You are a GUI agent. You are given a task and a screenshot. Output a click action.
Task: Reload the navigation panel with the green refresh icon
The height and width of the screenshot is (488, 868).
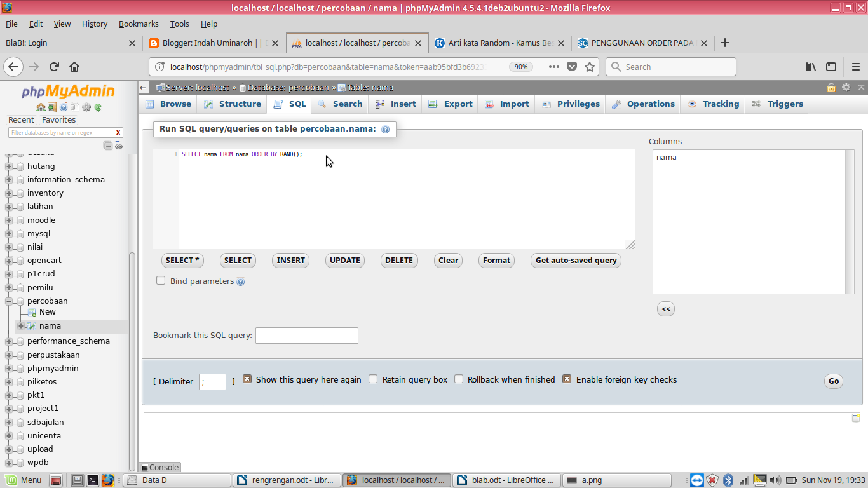point(97,107)
